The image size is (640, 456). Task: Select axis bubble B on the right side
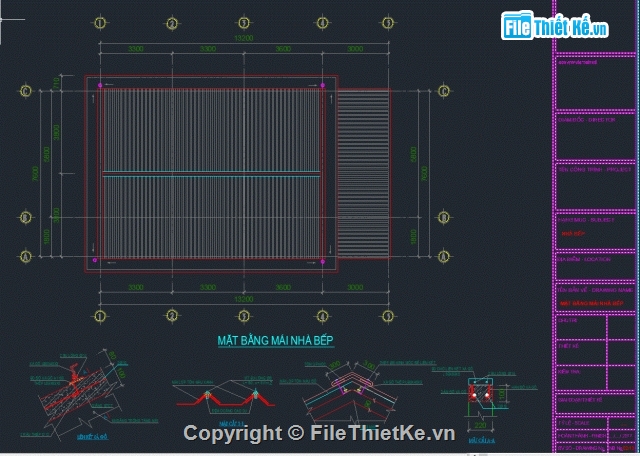444,218
